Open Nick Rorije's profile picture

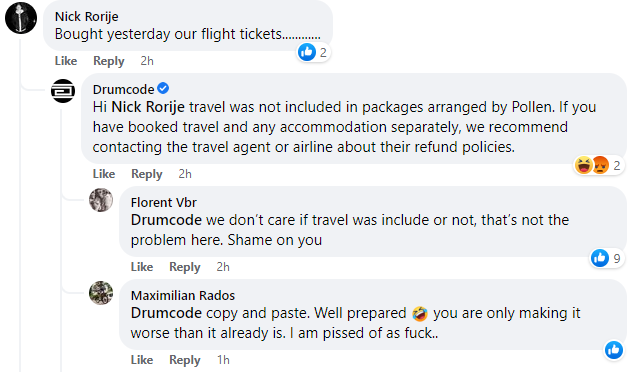(x=21, y=18)
